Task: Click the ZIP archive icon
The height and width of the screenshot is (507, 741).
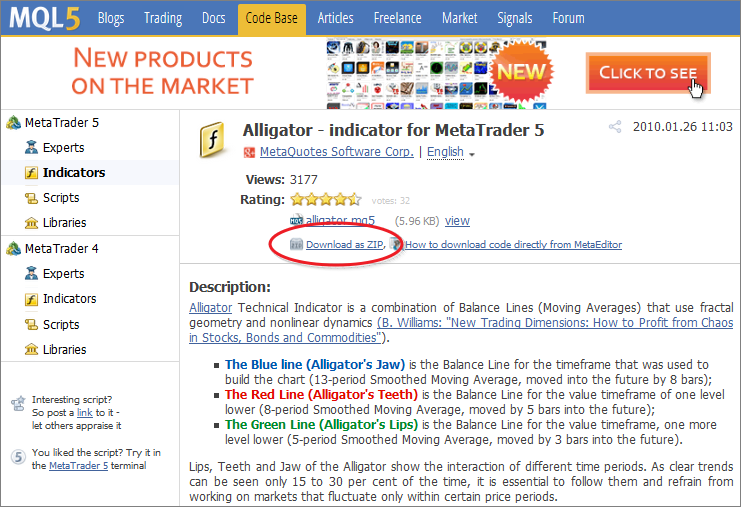Action: (x=296, y=244)
